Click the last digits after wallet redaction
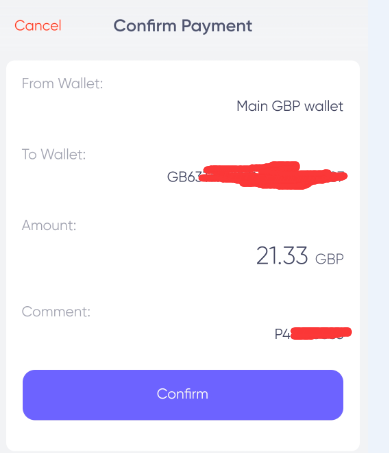Image resolution: width=389 pixels, height=453 pixels. pos(338,177)
